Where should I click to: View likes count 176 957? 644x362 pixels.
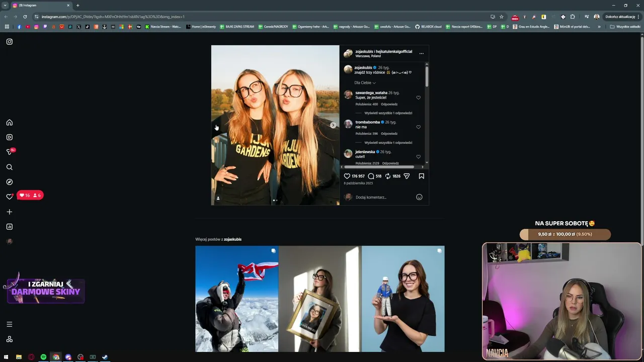[358, 176]
